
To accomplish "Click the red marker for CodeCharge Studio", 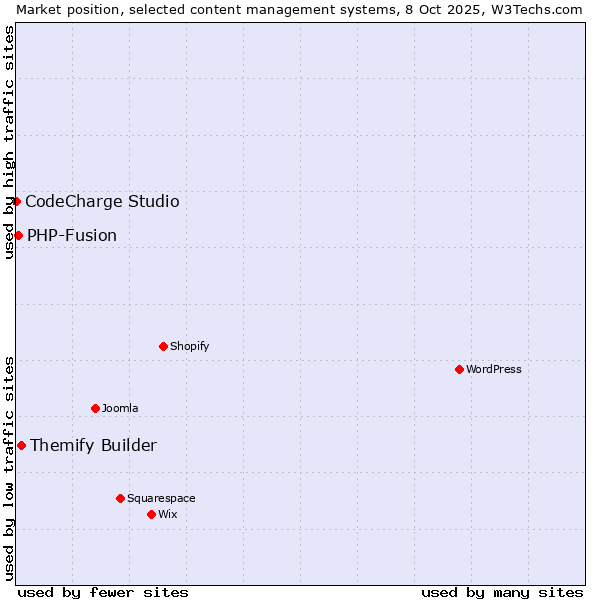I will (17, 201).
